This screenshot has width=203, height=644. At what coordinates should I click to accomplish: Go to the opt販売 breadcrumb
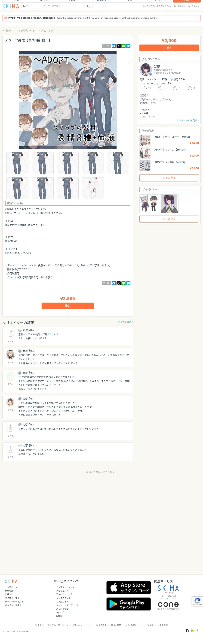pyautogui.click(x=7, y=30)
